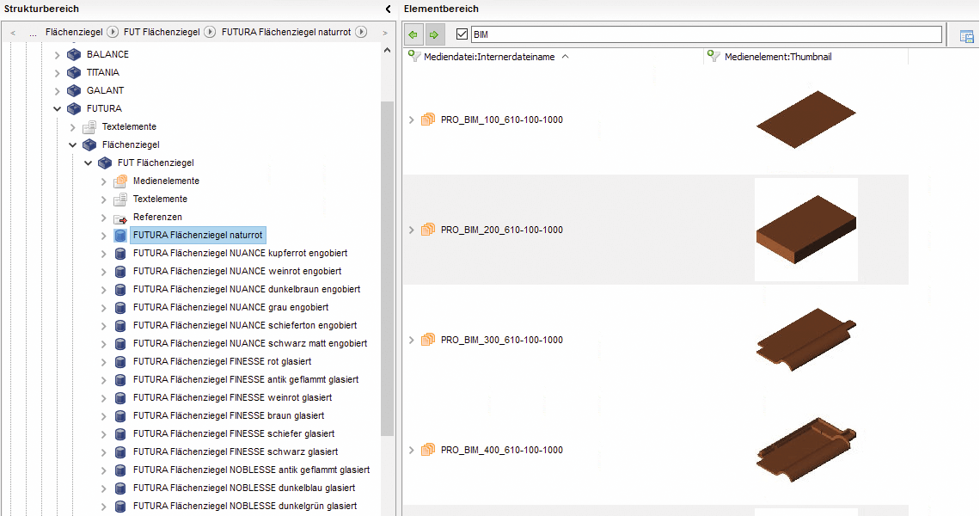Viewport: 980px width, 516px height.
Task: Click the media icon of PRO_BIM_300_610-100-1000
Action: 427,340
